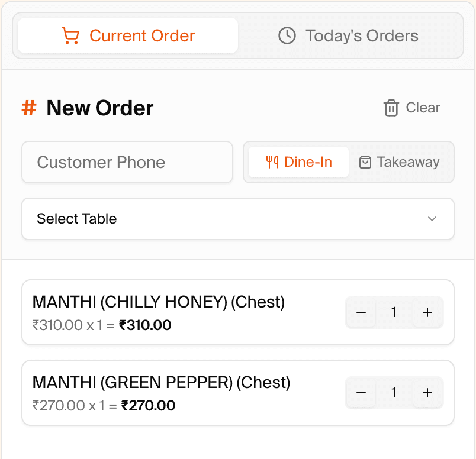This screenshot has width=476, height=459.
Task: Switch to the Today's Orders tab
Action: pos(348,35)
